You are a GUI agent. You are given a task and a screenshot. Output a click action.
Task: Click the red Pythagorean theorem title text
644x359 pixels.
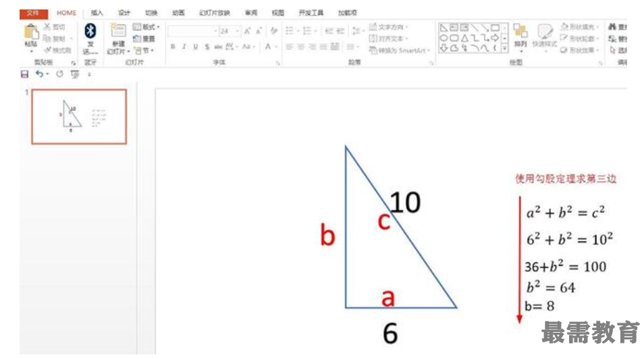coord(566,179)
